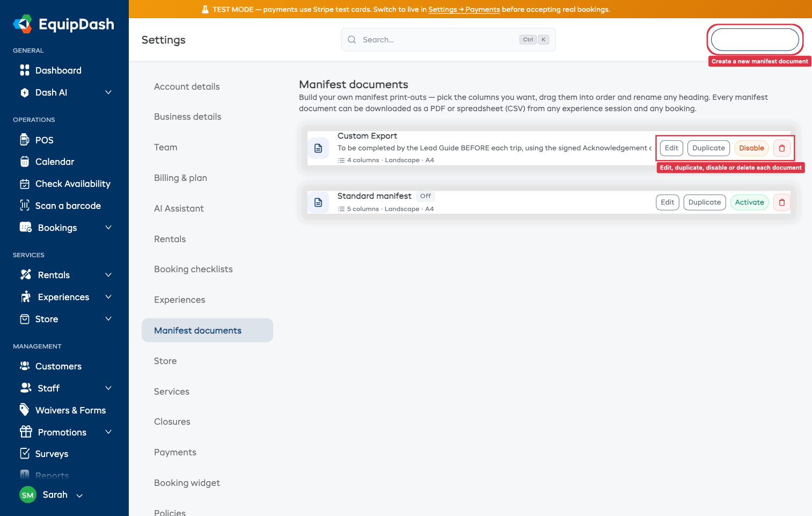This screenshot has width=812, height=516.
Task: Click the Surveys checkbox icon
Action: (x=25, y=453)
